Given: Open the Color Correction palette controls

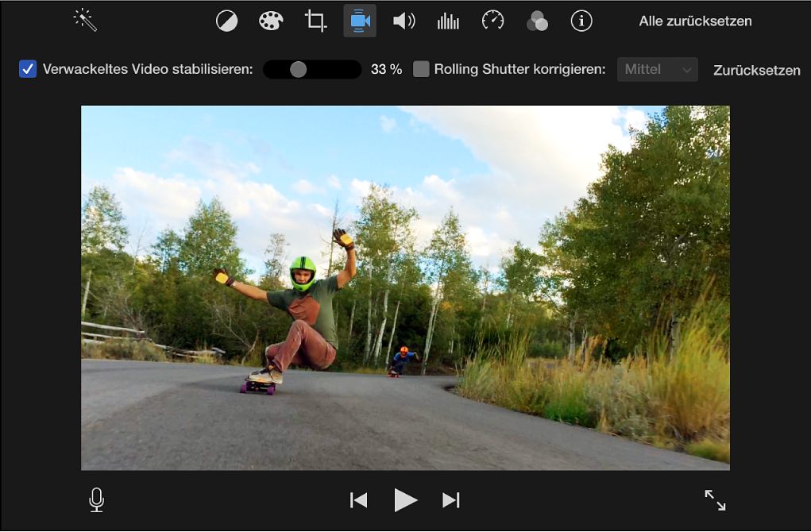Looking at the screenshot, I should pos(271,21).
